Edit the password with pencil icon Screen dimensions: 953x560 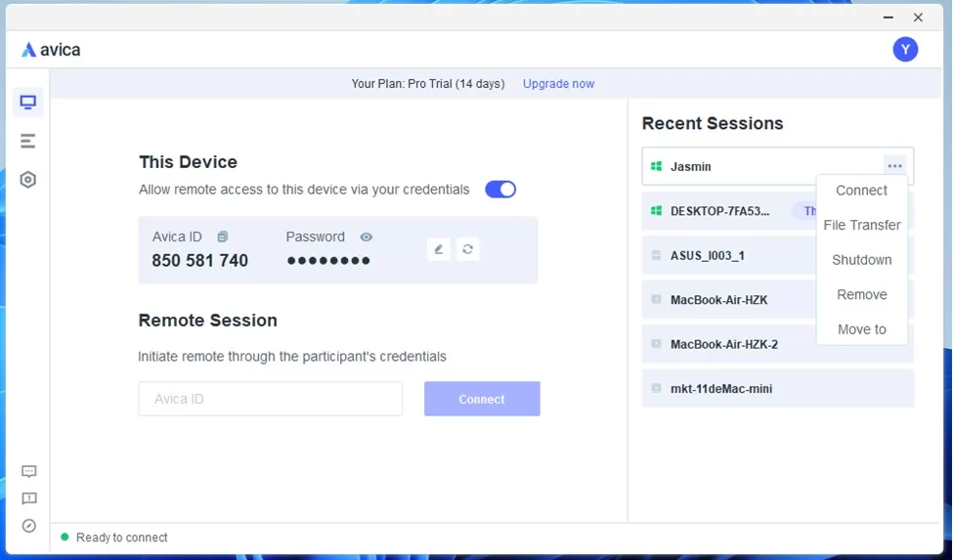click(439, 249)
